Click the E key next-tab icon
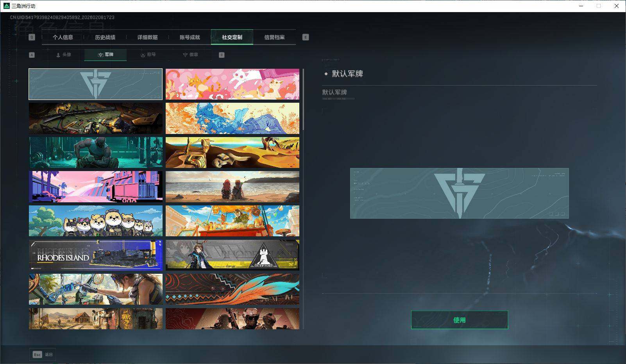 (306, 37)
